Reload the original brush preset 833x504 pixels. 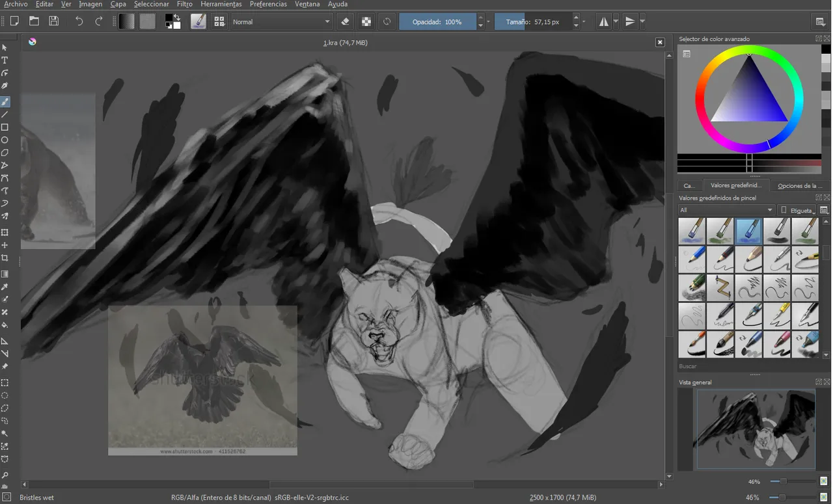pyautogui.click(x=387, y=21)
